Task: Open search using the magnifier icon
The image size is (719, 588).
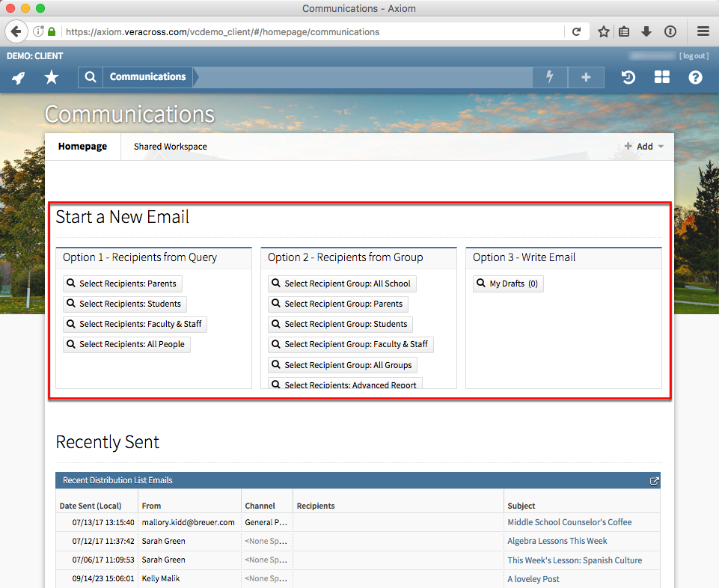Action: point(90,77)
